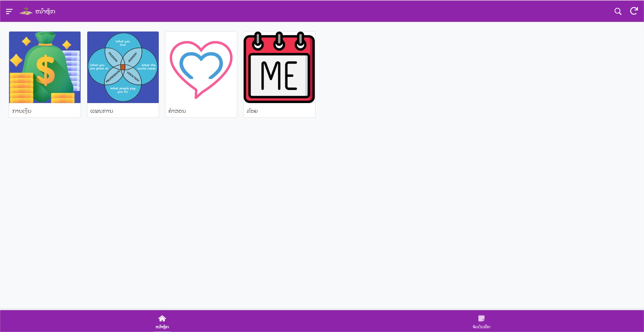Click the gold coin stack in finance image
Screen dimensions: 644x332
click(x=21, y=88)
